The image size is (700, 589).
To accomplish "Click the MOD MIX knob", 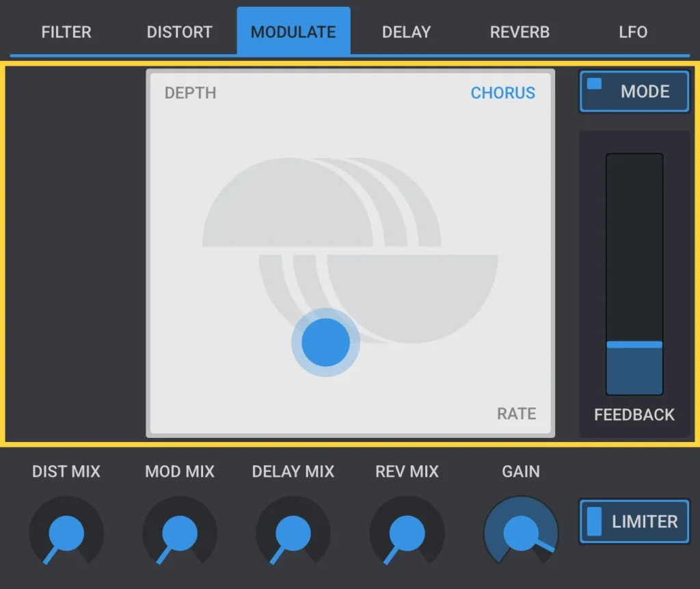I will 180,533.
